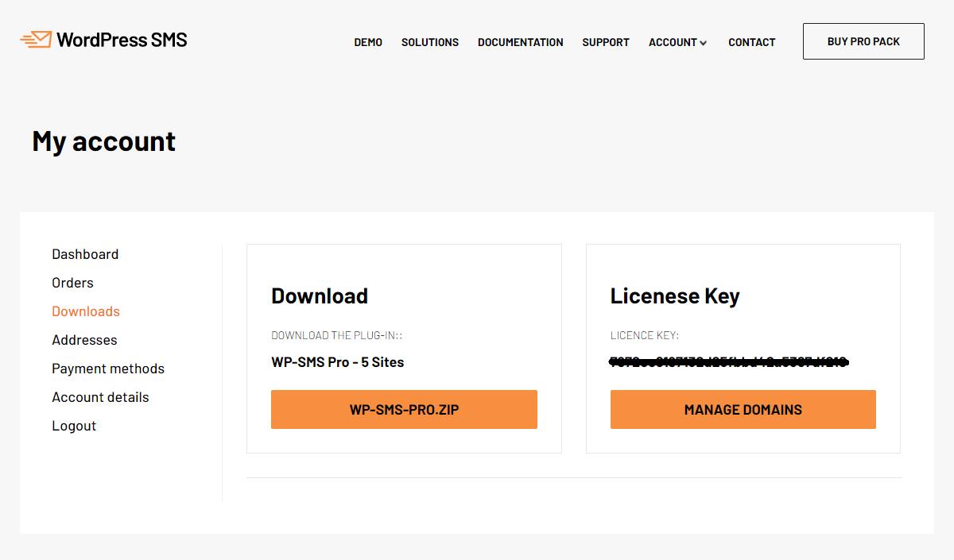The height and width of the screenshot is (560, 954).
Task: Go to Payment methods
Action: 108,369
